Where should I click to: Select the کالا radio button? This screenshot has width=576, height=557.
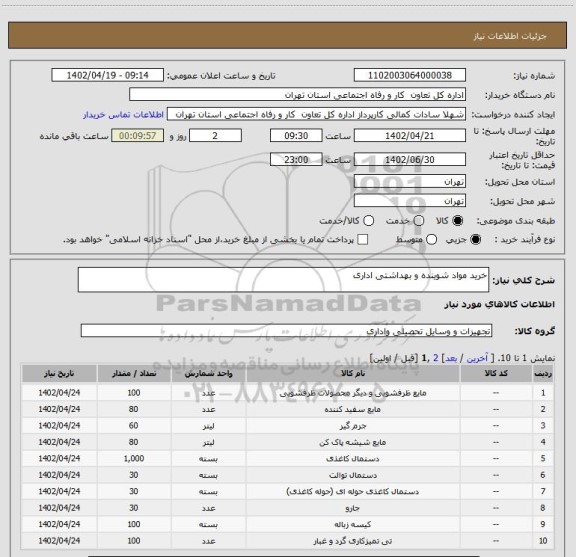coord(458,221)
